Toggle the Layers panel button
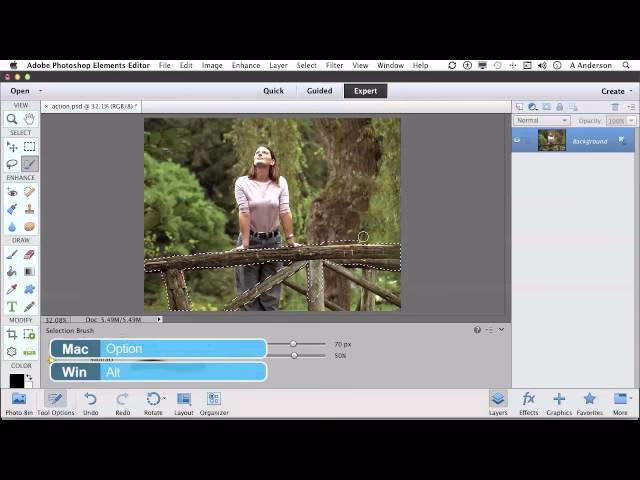The height and width of the screenshot is (480, 640). tap(498, 404)
